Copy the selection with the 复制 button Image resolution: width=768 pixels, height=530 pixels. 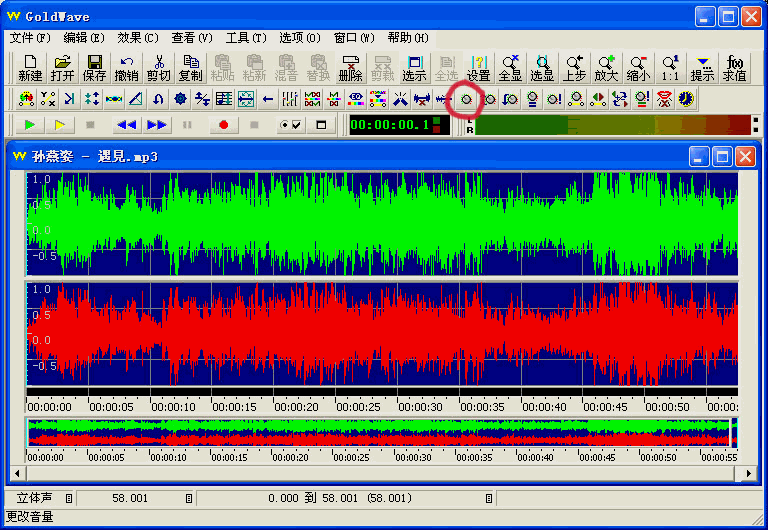191,68
